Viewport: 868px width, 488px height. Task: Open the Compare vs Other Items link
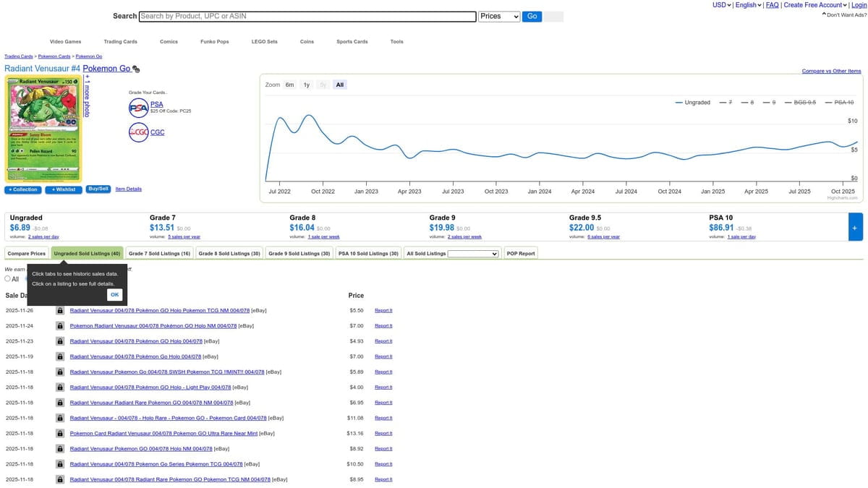tap(832, 71)
